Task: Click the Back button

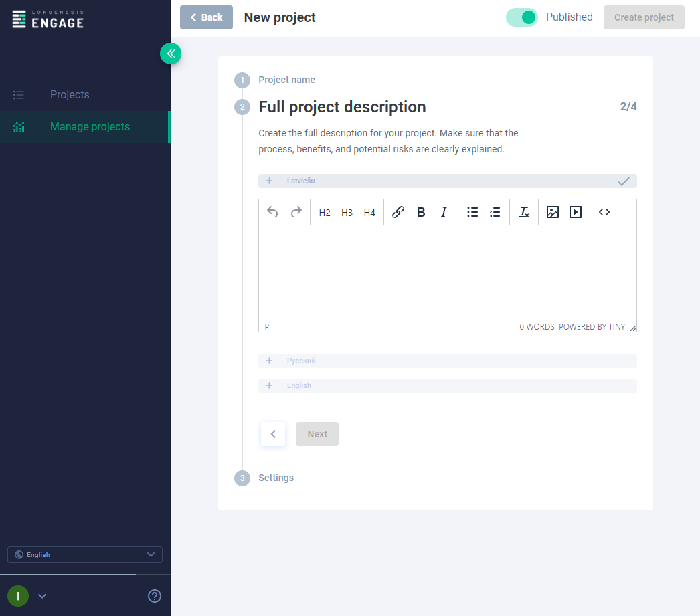Action: point(206,17)
